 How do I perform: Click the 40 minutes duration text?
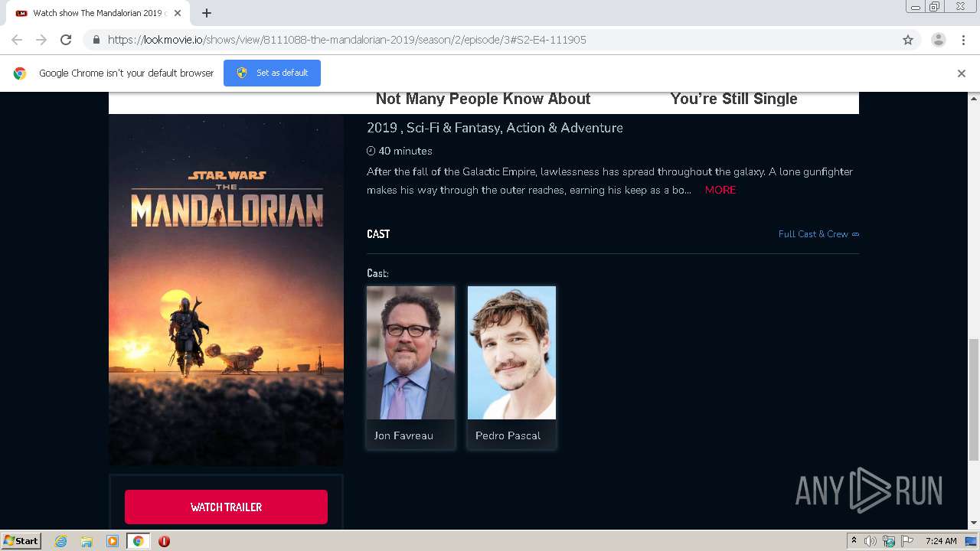(405, 151)
